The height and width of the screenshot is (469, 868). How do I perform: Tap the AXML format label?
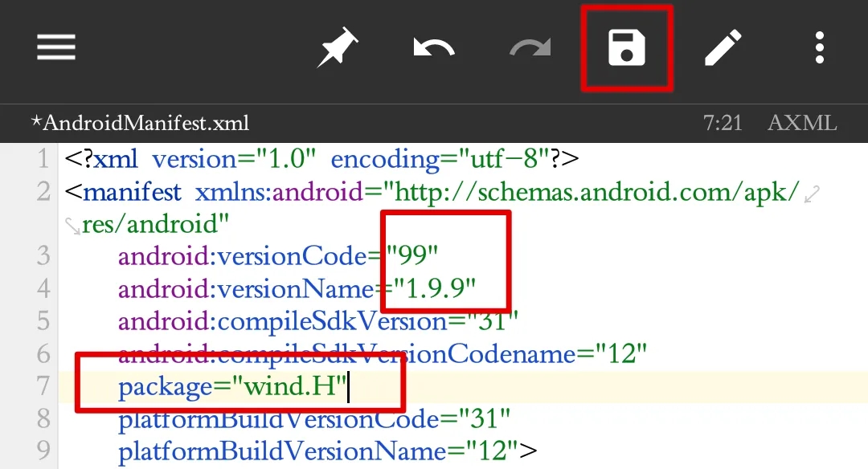pos(802,123)
